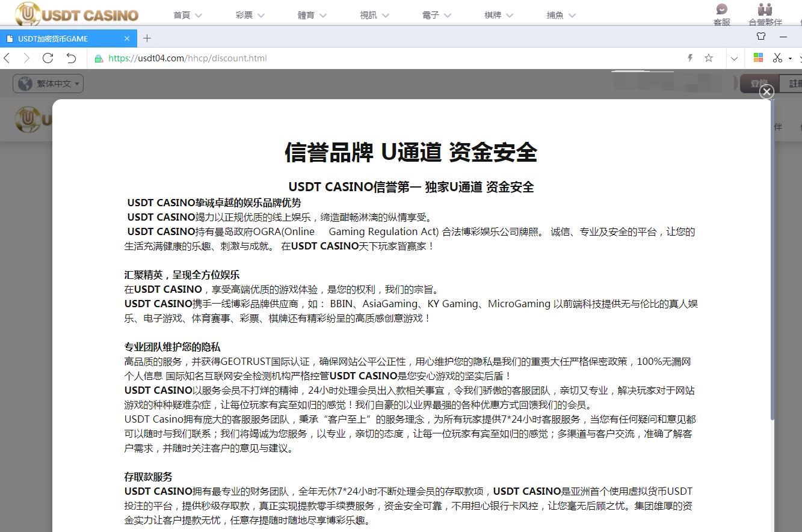Click the text OGRA(Online Gaming Regulation Act)
802x532 pixels.
(x=345, y=232)
